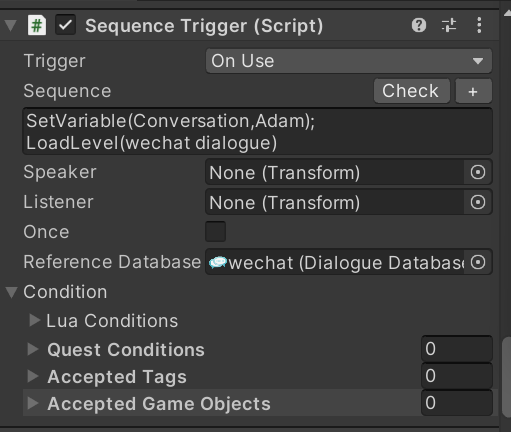Collapse the Sequence Trigger component foldout

tap(11, 25)
